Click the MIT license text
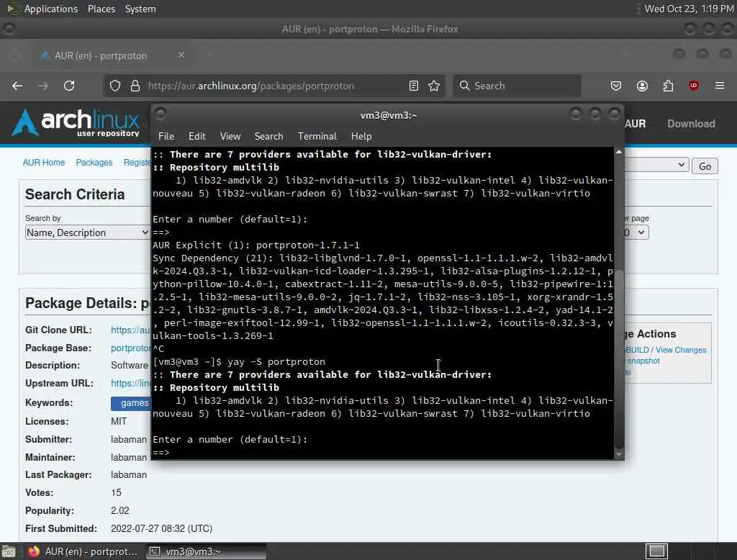The height and width of the screenshot is (560, 737). coord(119,421)
